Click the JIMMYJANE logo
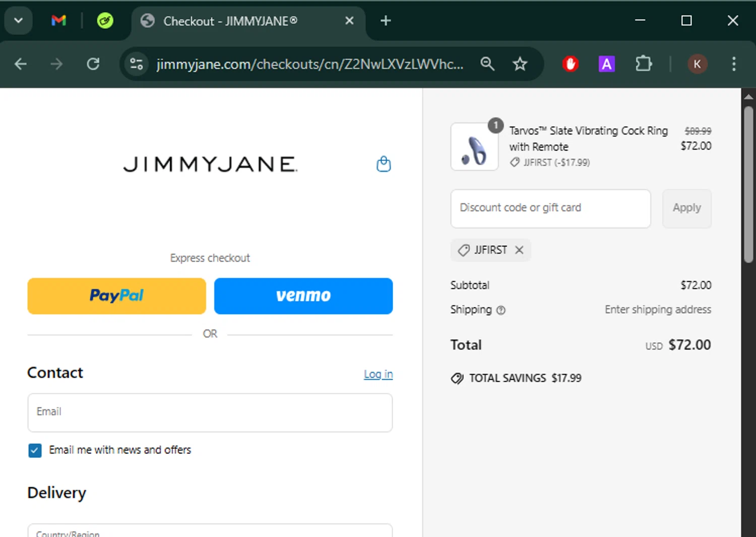This screenshot has height=537, width=756. click(x=210, y=164)
